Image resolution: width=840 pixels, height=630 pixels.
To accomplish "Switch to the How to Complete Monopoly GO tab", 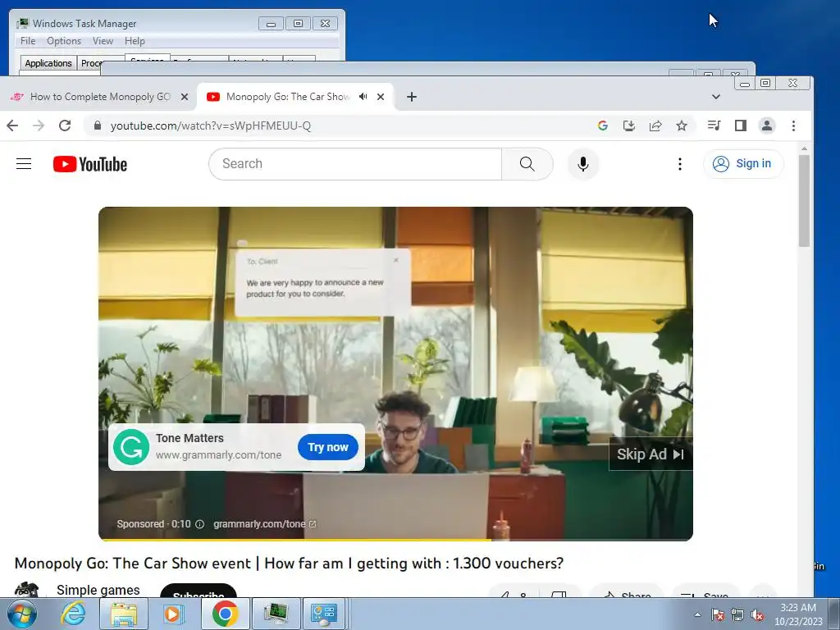I will (100, 97).
